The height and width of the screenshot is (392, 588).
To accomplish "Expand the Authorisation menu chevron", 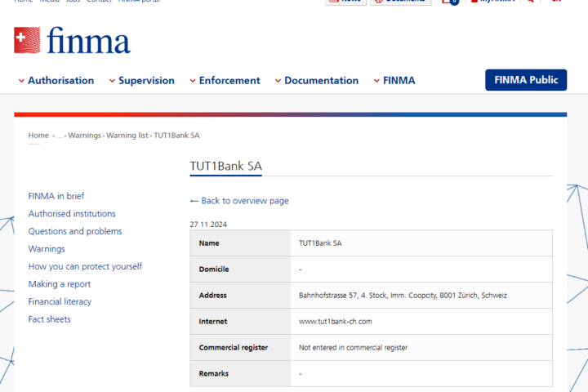I will [21, 81].
